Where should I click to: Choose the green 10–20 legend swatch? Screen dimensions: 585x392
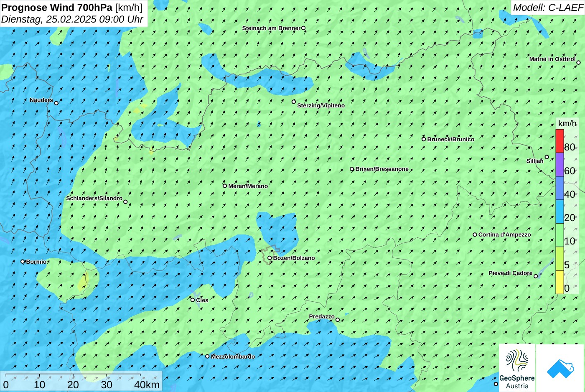click(560, 235)
